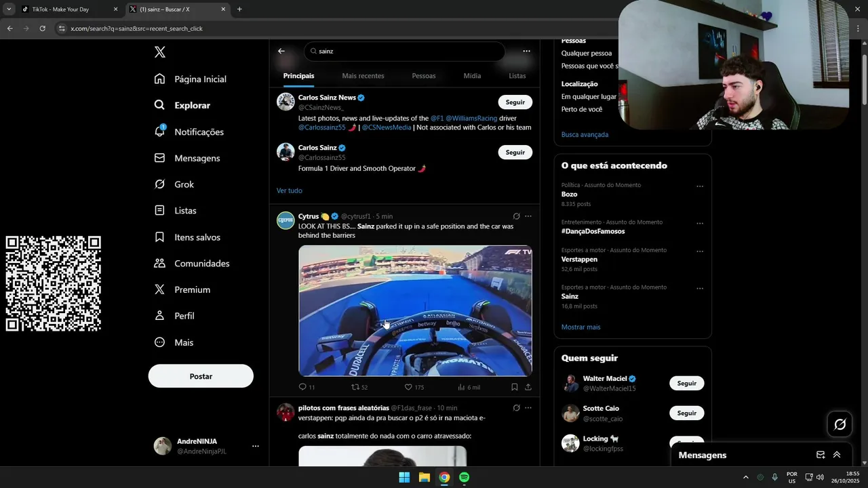The width and height of the screenshot is (868, 488).
Task: Open Spotify from taskbar
Action: pos(464,477)
